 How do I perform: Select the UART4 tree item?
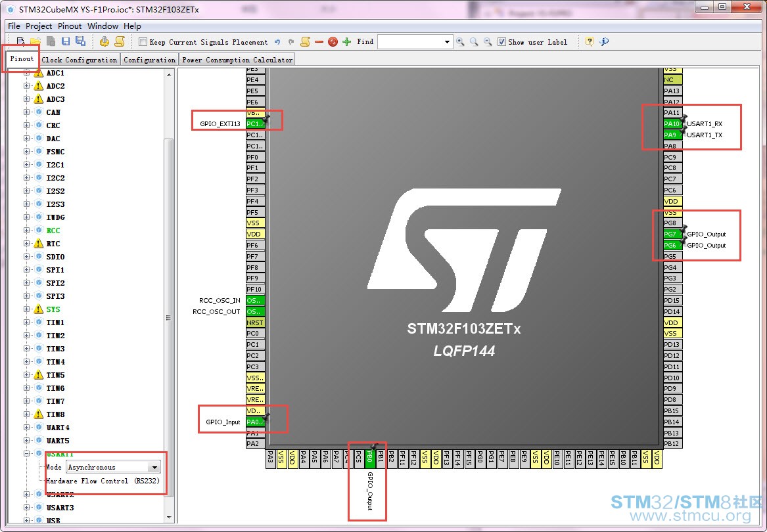point(58,428)
